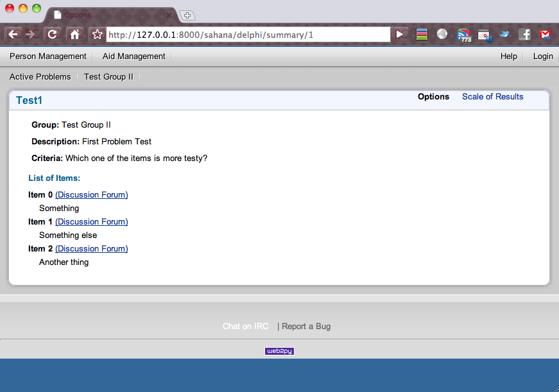Click the browser forward arrow button
The width and height of the screenshot is (559, 392).
(32, 35)
